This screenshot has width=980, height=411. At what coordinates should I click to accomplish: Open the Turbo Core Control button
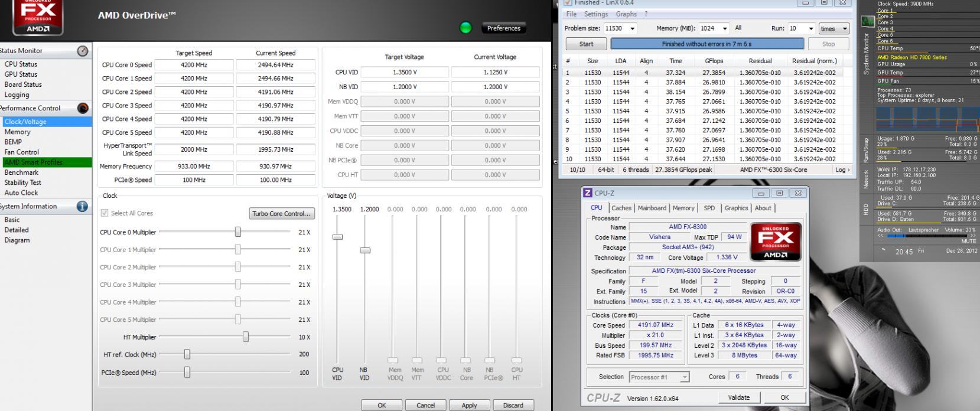[x=282, y=214]
